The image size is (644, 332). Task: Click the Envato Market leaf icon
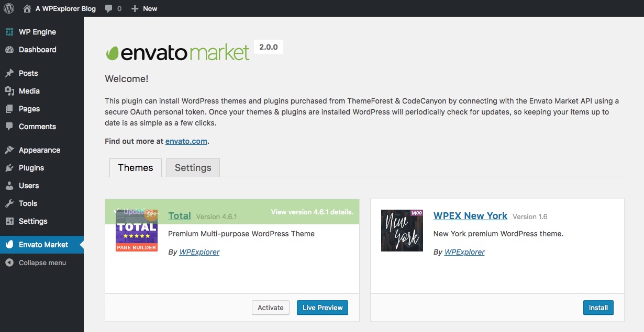pyautogui.click(x=9, y=245)
